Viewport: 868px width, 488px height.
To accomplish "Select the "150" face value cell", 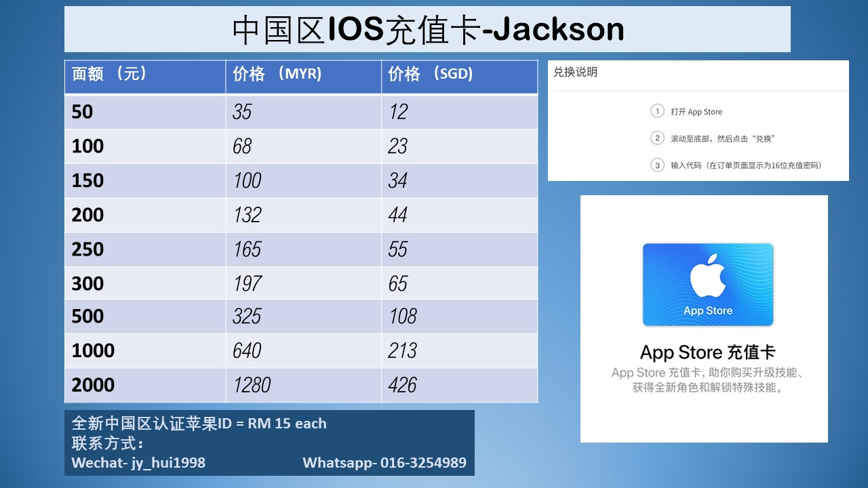I will pyautogui.click(x=145, y=180).
